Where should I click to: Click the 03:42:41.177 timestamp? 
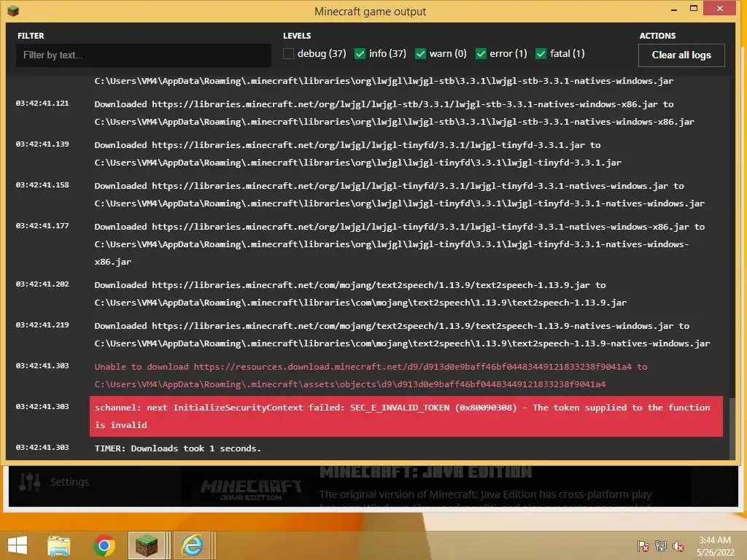(42, 226)
